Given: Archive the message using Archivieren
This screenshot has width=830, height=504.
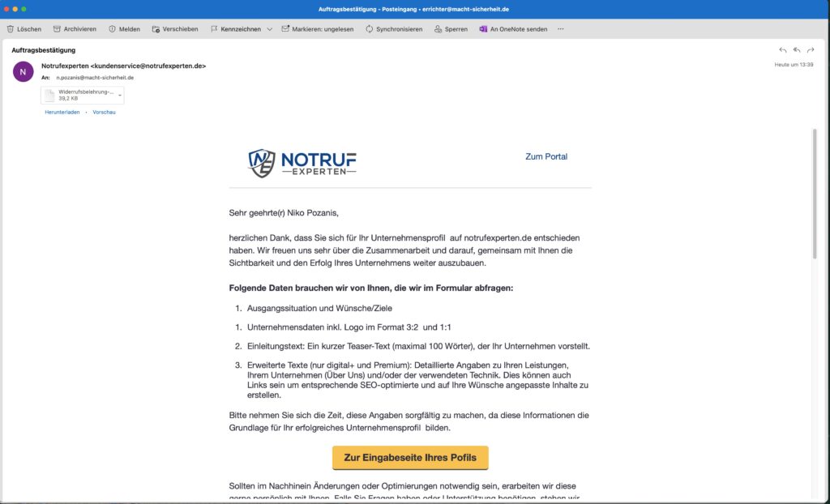Looking at the screenshot, I should point(75,29).
